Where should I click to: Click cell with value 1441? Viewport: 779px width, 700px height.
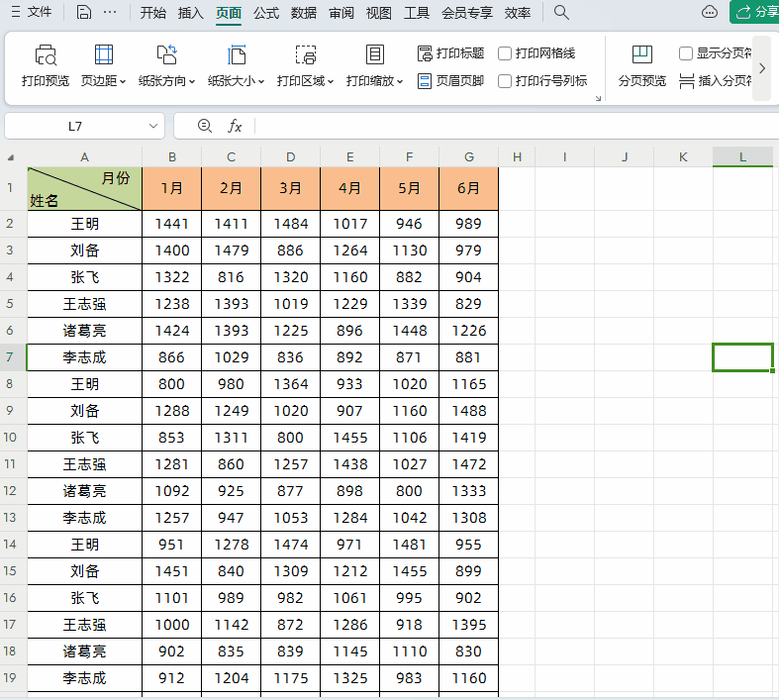pos(171,224)
